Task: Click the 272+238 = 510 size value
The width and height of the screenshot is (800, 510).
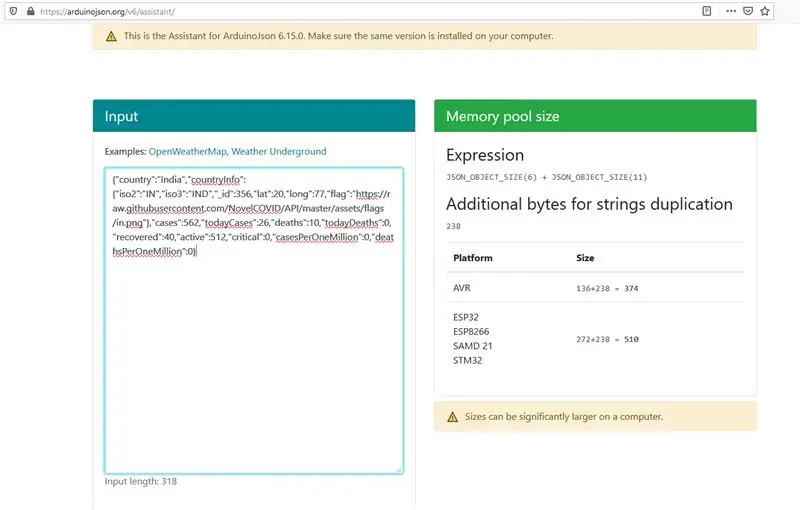Action: click(607, 339)
